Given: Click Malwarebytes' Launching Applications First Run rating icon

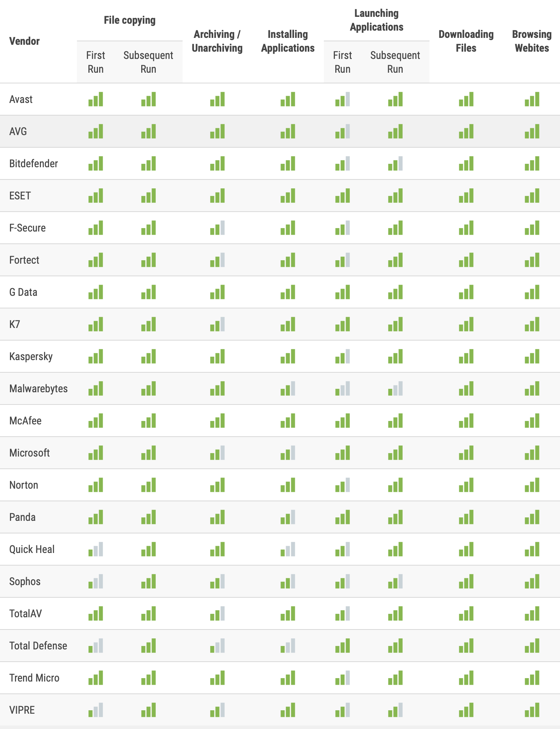Looking at the screenshot, I should click(343, 388).
